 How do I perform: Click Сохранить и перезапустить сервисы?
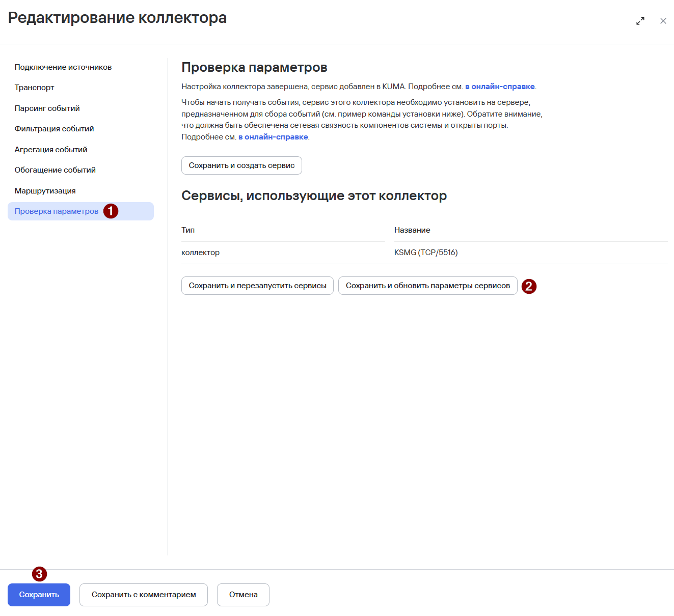point(257,286)
